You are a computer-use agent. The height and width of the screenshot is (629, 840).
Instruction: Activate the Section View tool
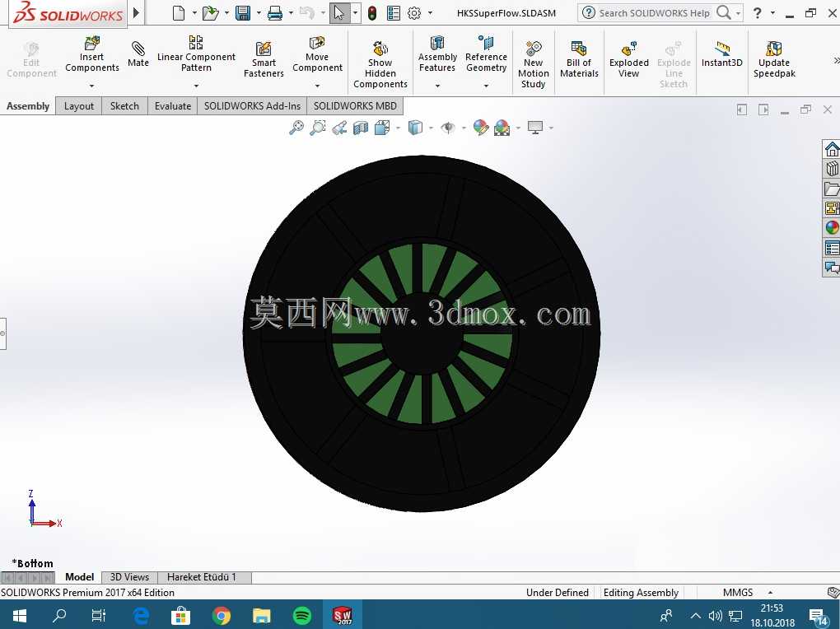361,128
